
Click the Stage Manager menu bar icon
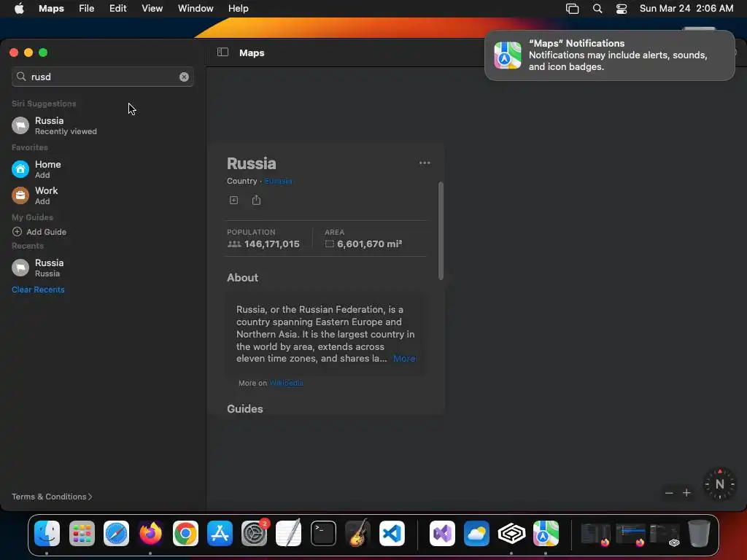tap(572, 9)
